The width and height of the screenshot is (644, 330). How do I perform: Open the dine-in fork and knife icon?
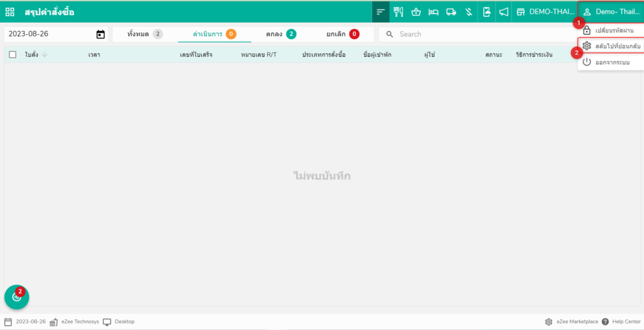click(x=398, y=11)
